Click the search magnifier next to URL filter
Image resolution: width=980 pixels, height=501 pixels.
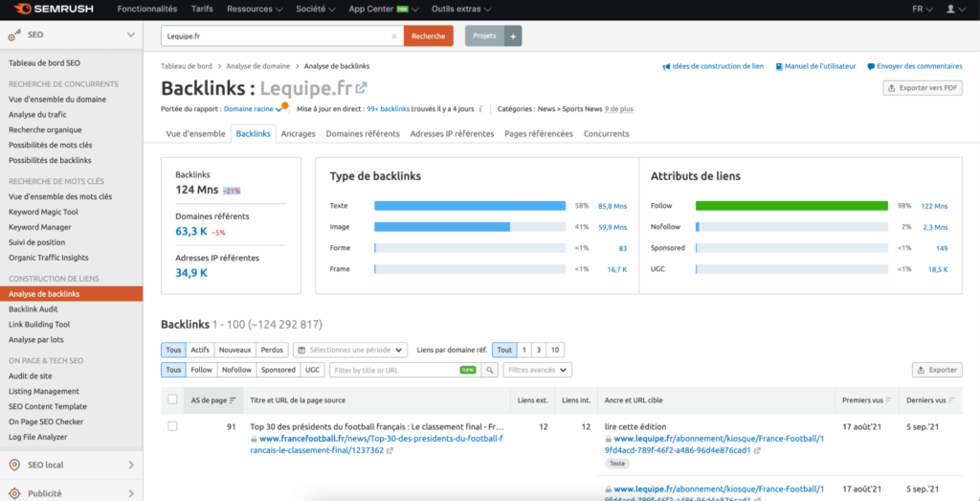click(x=490, y=371)
